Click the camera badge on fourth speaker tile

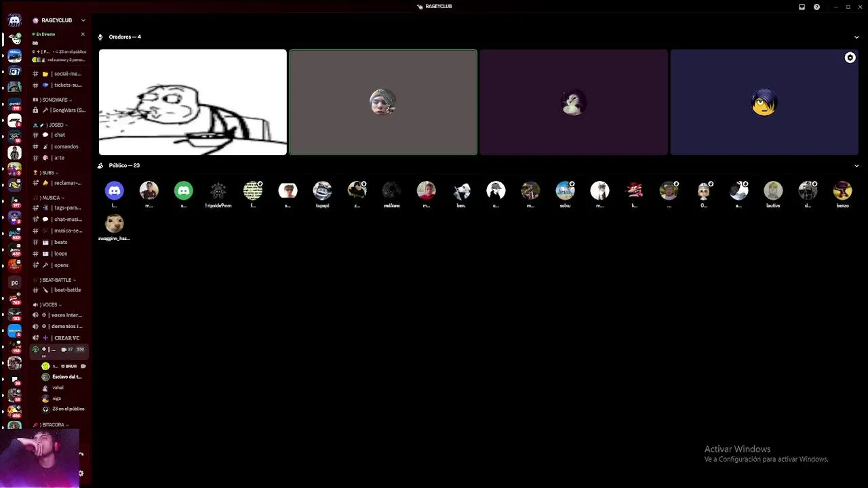tap(850, 58)
